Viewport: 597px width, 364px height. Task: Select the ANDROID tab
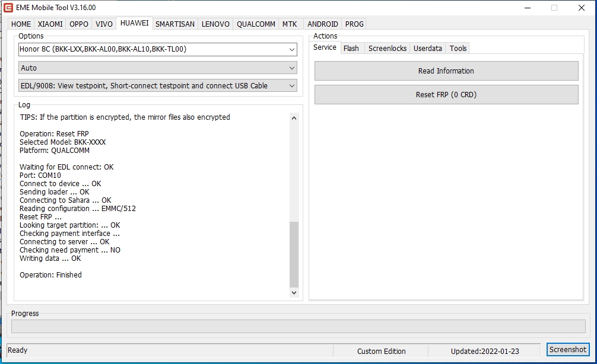click(x=323, y=24)
